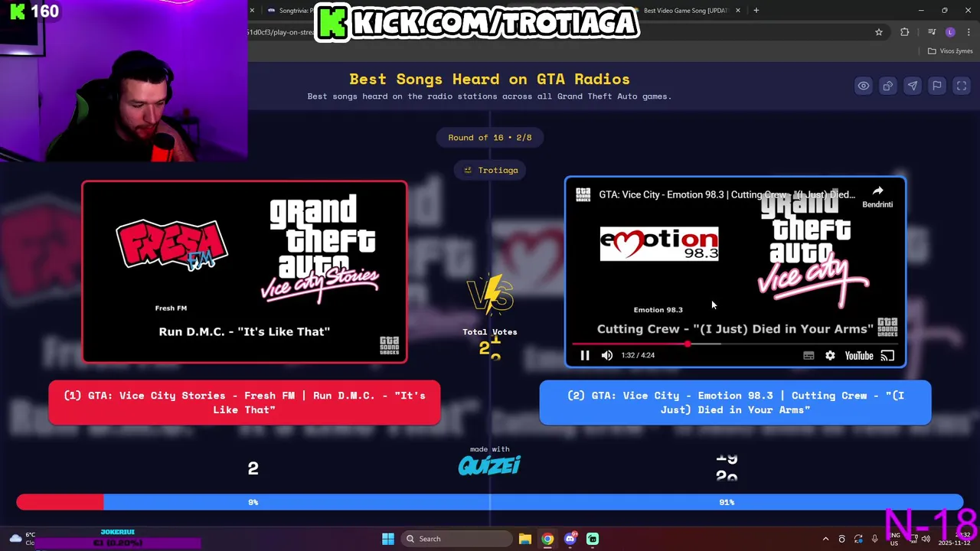Open the video title link in the player
Screen dimensions: 980x551
(727, 194)
